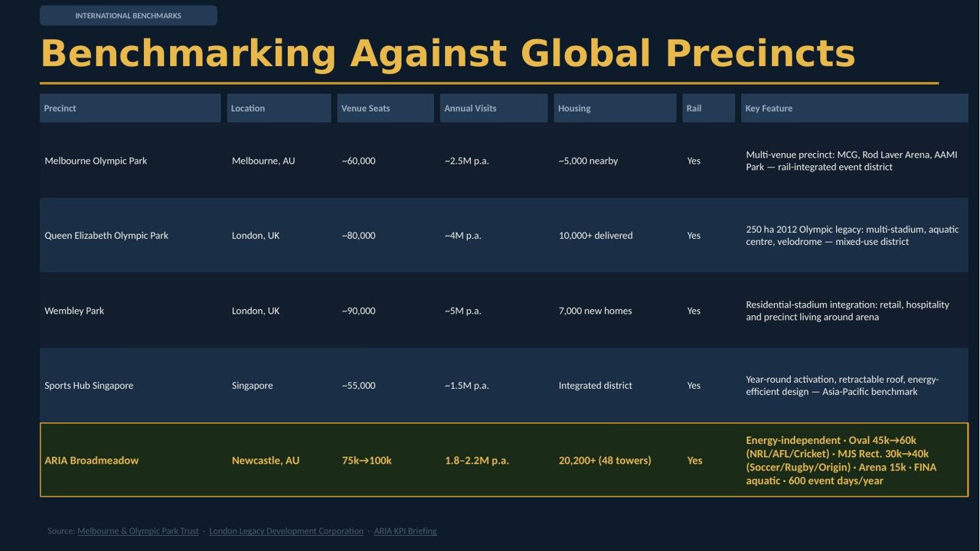This screenshot has width=980, height=551.
Task: Click the ARIA Broadmeadow highlighted cell
Action: (92, 461)
